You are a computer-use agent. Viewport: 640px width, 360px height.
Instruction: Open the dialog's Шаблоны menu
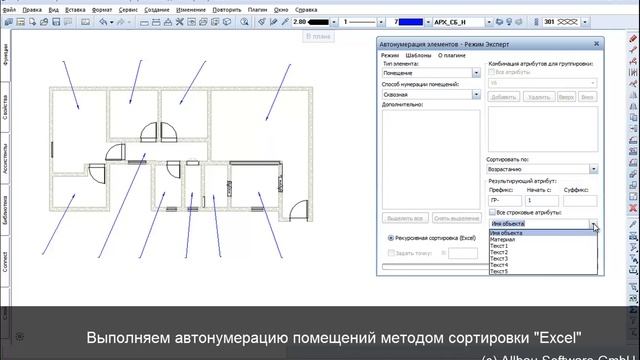(x=418, y=55)
